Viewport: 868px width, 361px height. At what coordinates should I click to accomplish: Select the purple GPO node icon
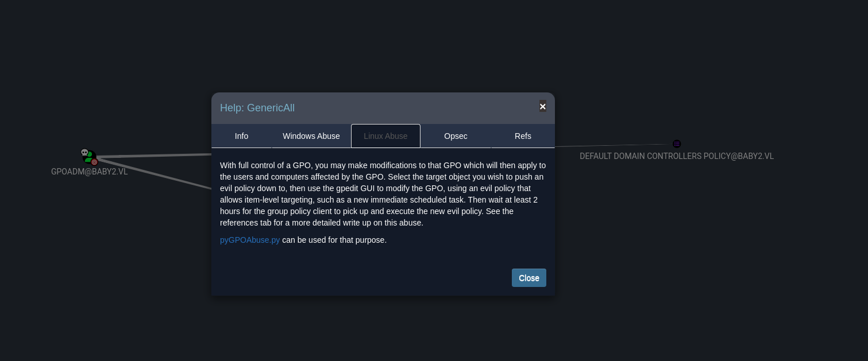(677, 143)
